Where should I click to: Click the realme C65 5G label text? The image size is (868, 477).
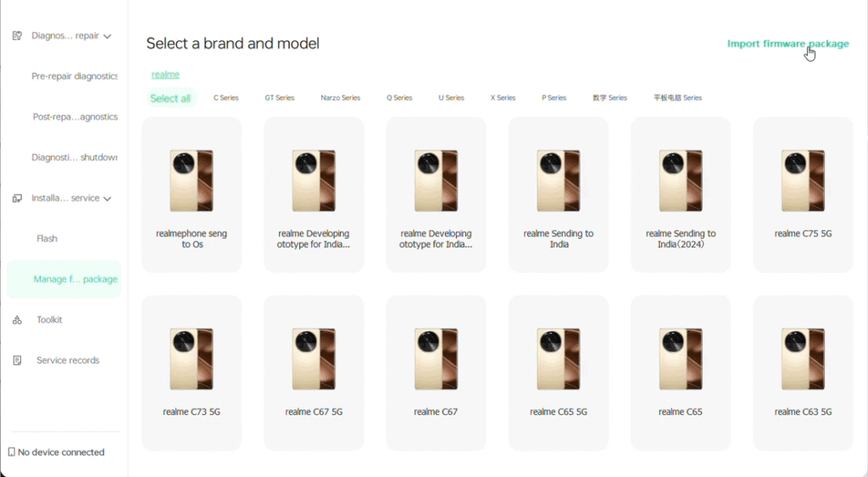point(559,412)
